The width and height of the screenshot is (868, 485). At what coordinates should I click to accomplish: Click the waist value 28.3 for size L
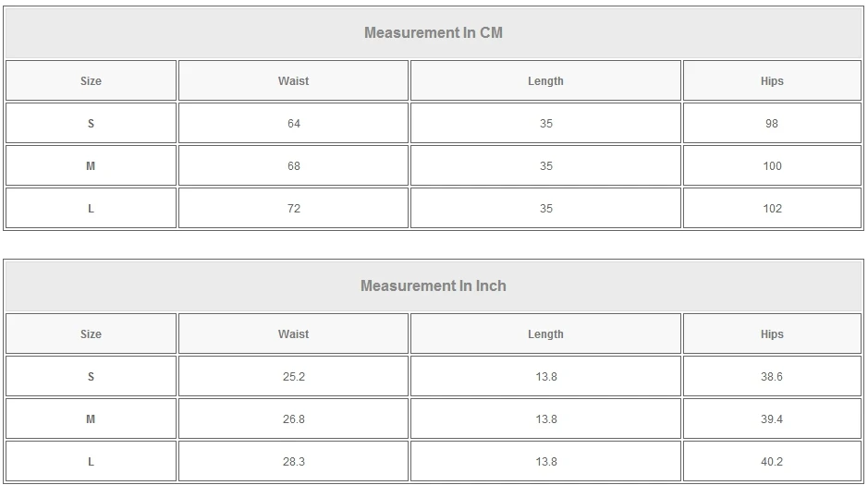(x=294, y=462)
